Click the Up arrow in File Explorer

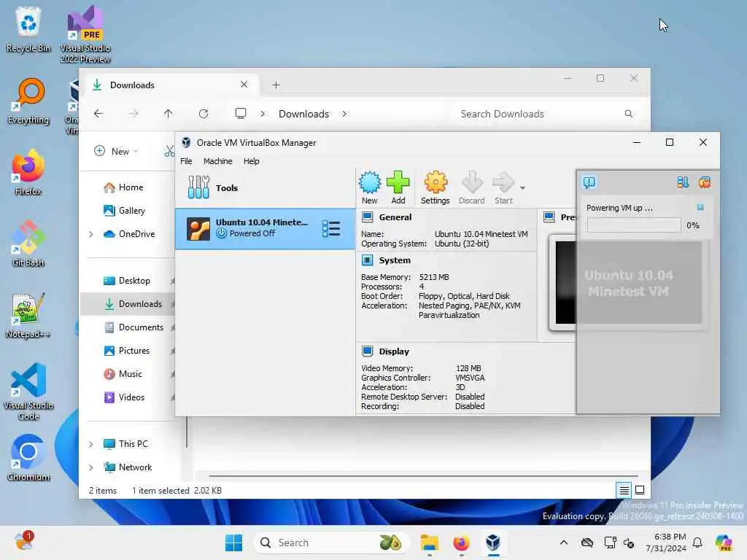click(x=169, y=114)
